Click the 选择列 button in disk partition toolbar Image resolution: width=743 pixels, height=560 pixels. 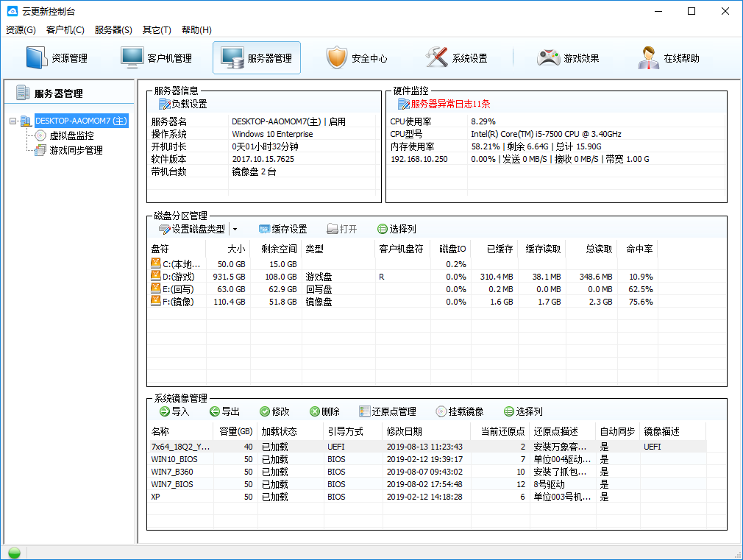(397, 229)
